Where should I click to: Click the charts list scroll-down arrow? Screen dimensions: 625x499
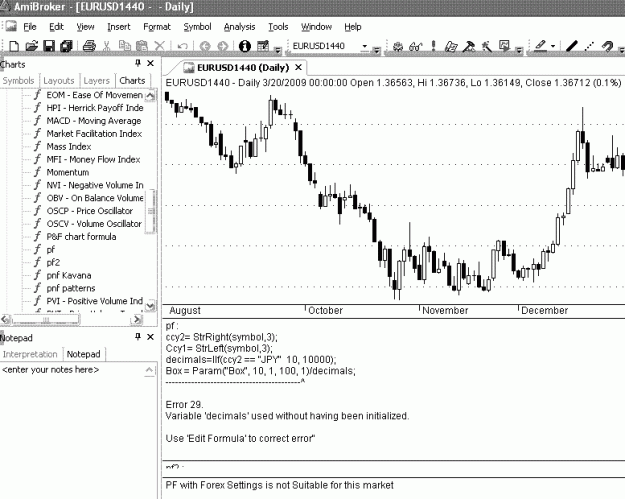(x=150, y=305)
